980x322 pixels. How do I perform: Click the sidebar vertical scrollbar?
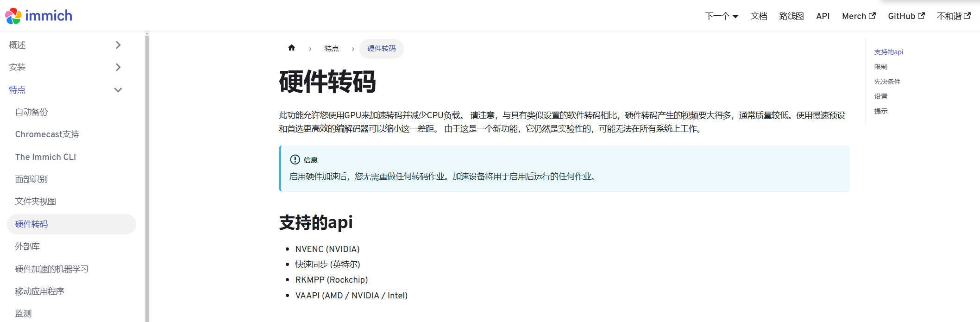tap(147, 176)
